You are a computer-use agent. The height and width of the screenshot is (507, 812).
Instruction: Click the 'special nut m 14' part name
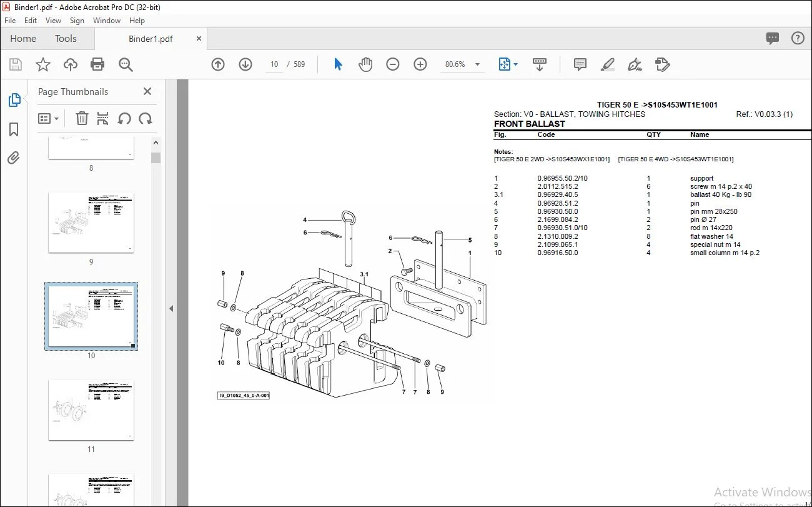tap(715, 244)
